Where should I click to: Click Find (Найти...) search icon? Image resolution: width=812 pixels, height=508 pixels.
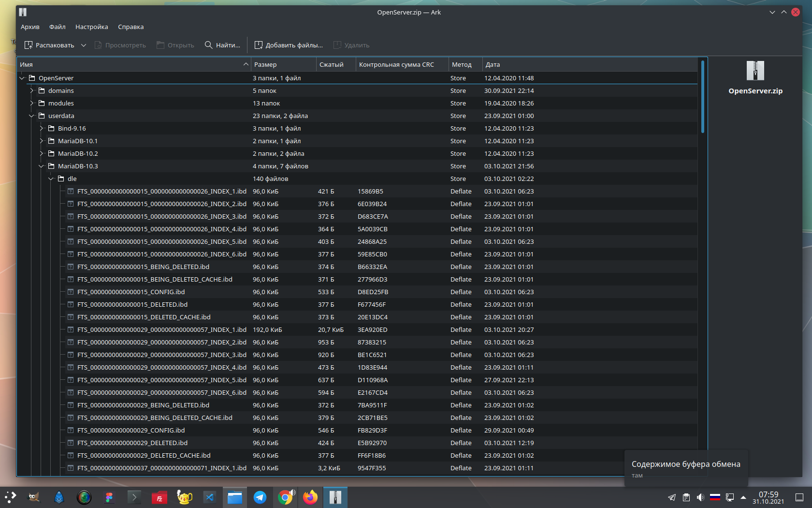point(209,45)
